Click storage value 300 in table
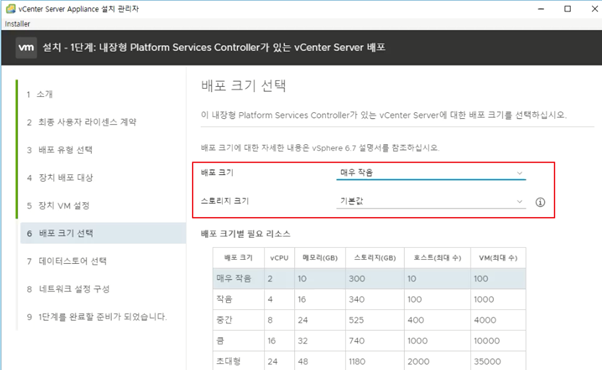The height and width of the screenshot is (370, 602). click(357, 279)
